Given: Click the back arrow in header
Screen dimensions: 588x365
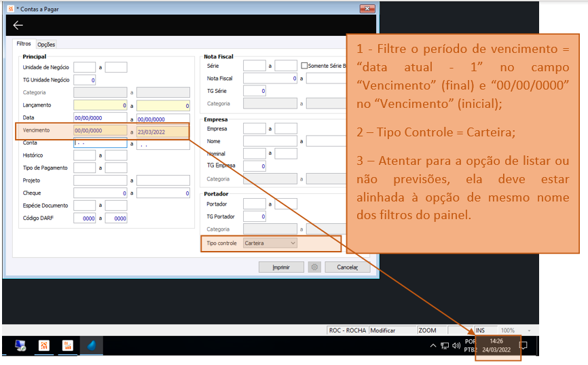Looking at the screenshot, I should pos(18,25).
